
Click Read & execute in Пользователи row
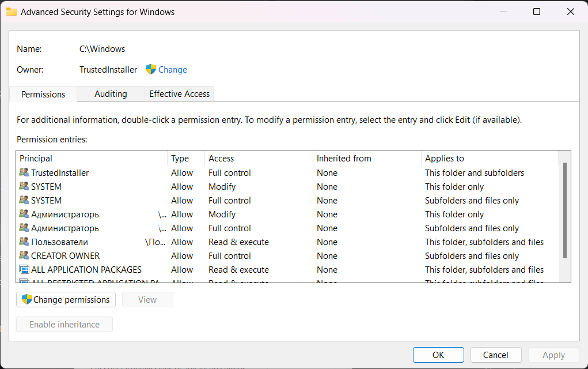tap(238, 242)
